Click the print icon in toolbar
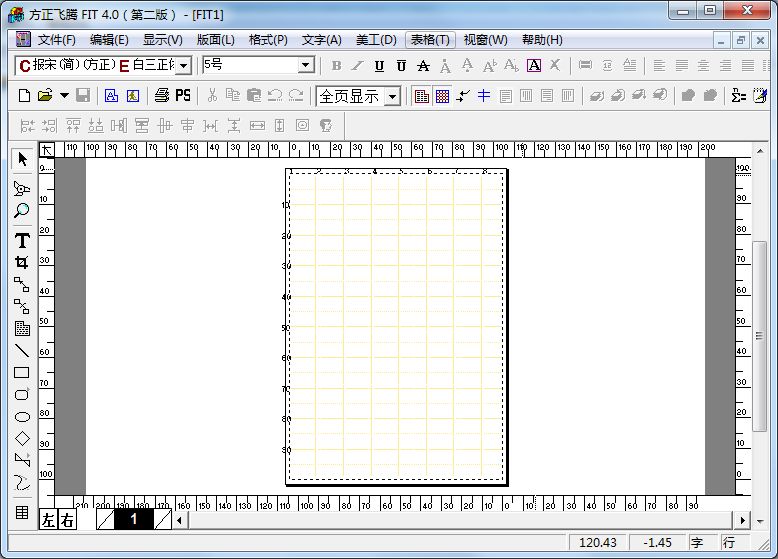778x559 pixels. coord(162,96)
